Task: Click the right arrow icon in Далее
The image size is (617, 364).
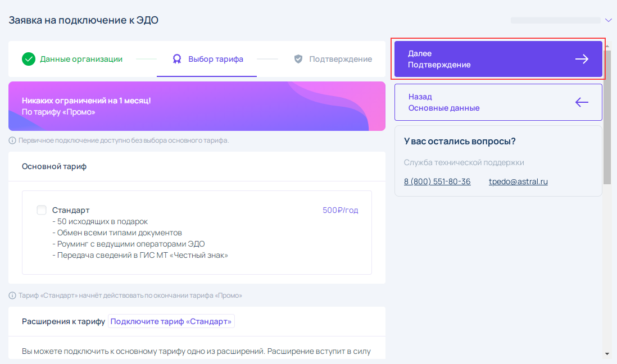Action: (582, 59)
